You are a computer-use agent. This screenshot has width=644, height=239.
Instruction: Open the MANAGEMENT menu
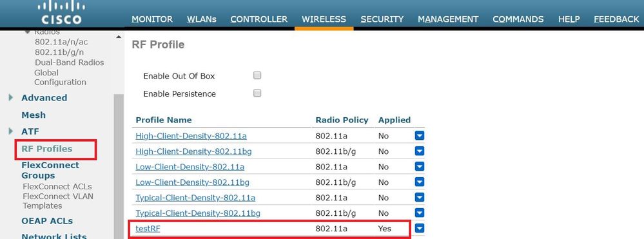coord(448,19)
